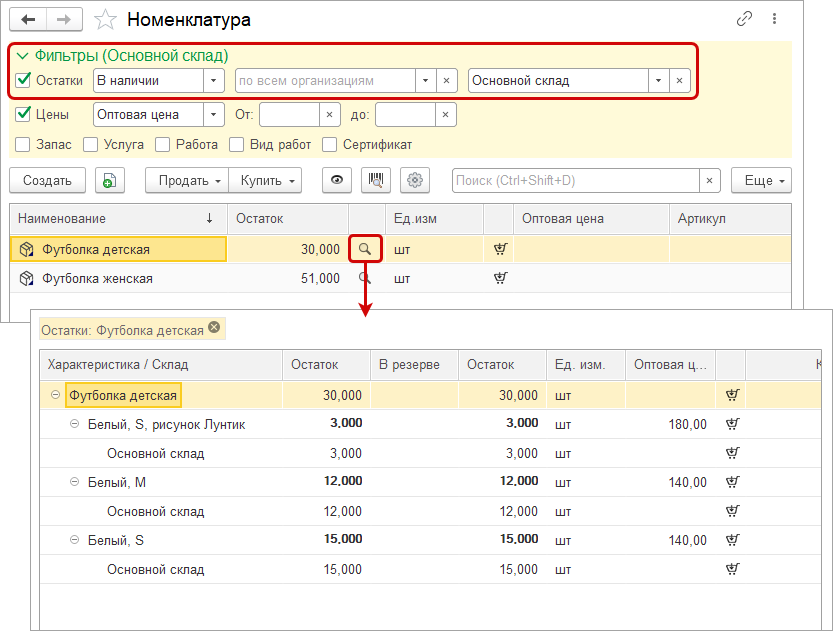Viewport: 833px width, 631px height.
Task: Click cart icon in Белый, S row
Action: pos(732,540)
